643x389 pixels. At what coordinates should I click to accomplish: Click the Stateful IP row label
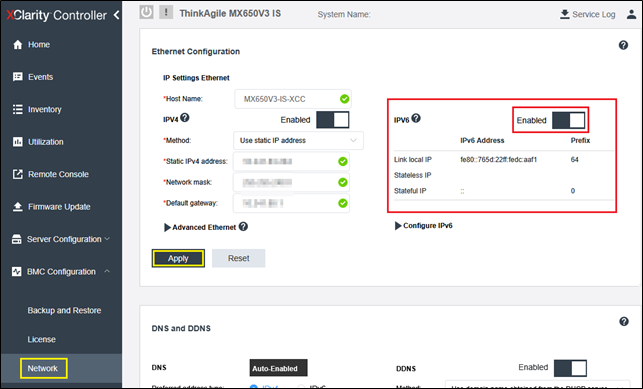pyautogui.click(x=410, y=191)
